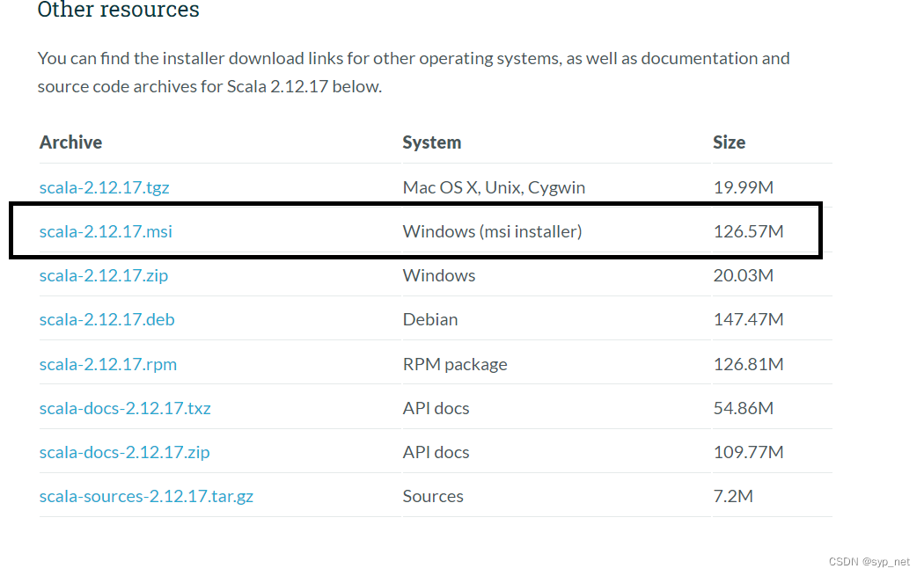924x576 pixels.
Task: Open the scala-2.12.17.deb Debian package link
Action: [106, 319]
